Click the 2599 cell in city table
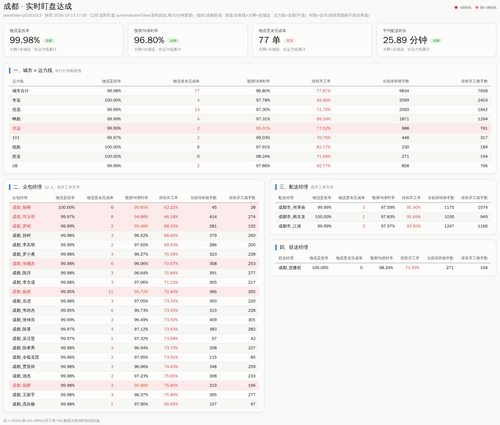Viewport: 500px width, 425px height. click(x=404, y=100)
